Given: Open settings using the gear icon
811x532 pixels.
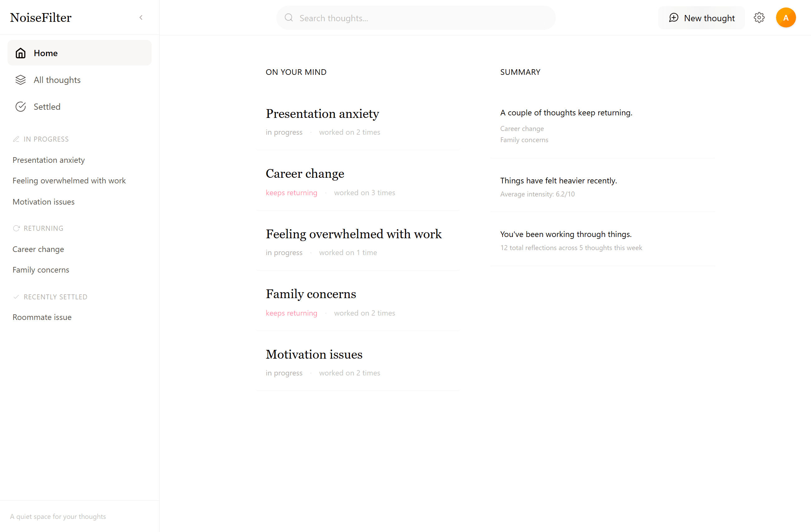Looking at the screenshot, I should [x=759, y=18].
